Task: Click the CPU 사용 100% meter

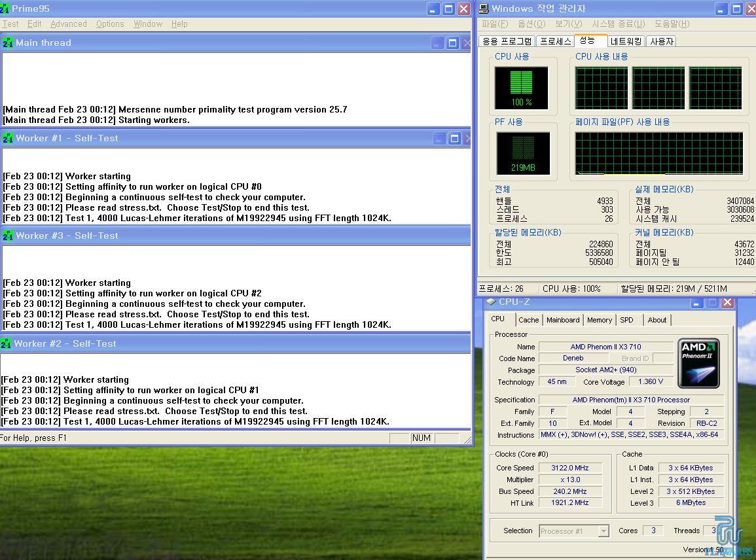Action: [522, 87]
